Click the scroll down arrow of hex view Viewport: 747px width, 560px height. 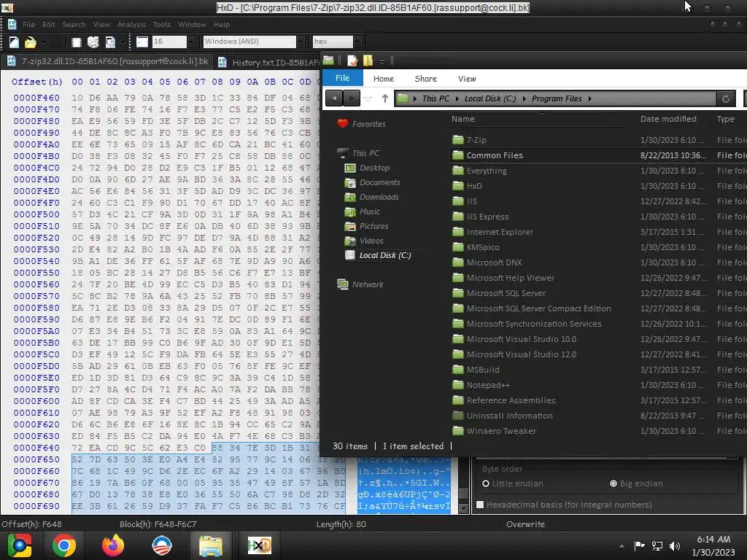coord(463,508)
